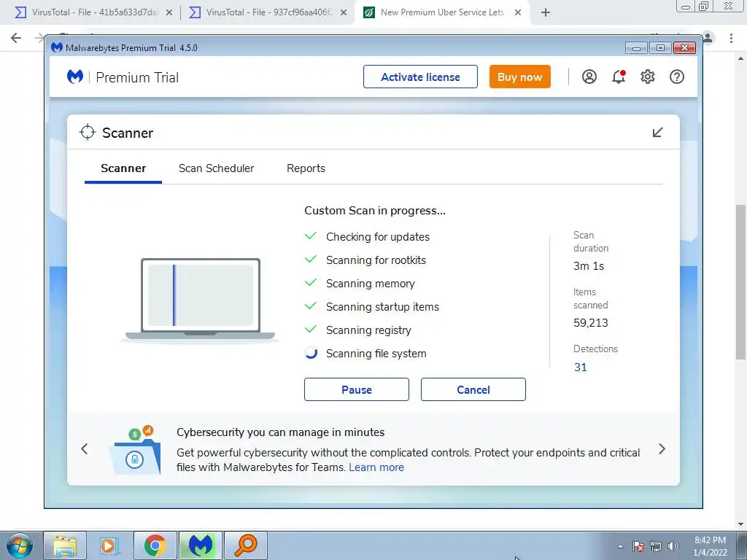Image resolution: width=747 pixels, height=560 pixels.
Task: Cancel the custom scan
Action: (473, 389)
